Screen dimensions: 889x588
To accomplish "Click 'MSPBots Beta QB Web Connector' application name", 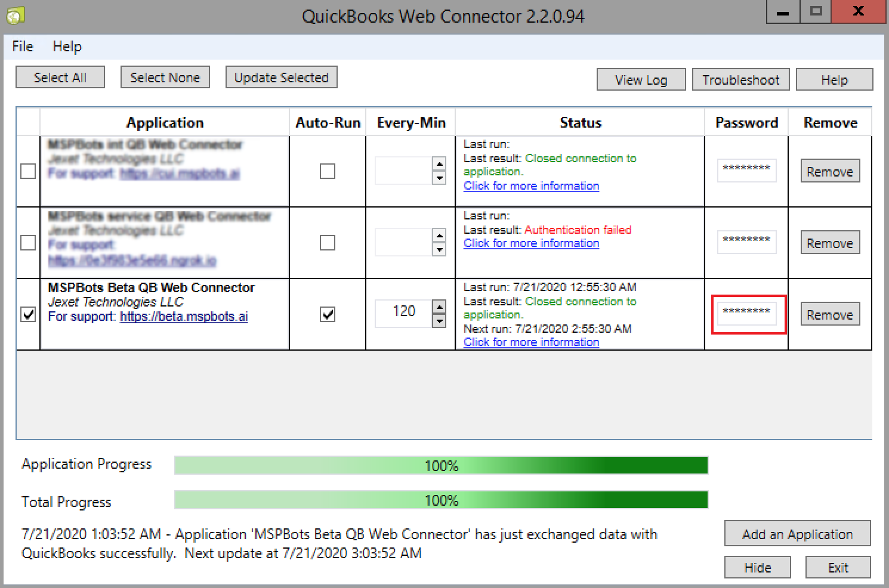I will tap(152, 287).
